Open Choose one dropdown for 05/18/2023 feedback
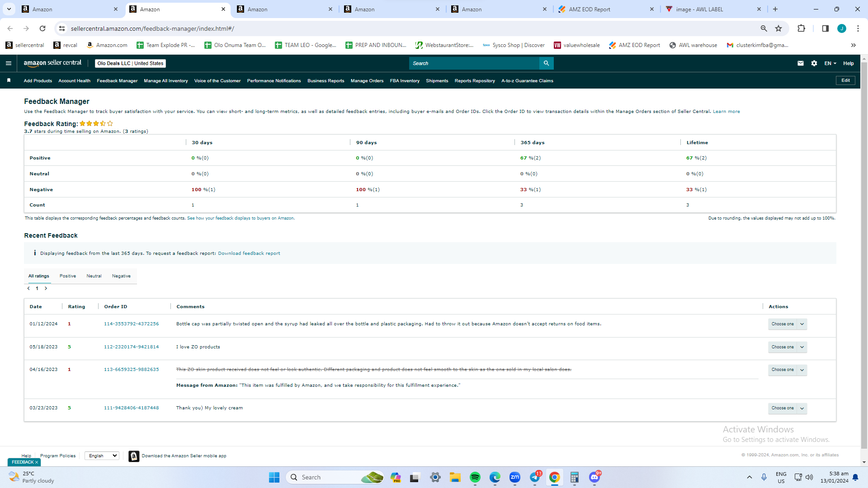The image size is (868, 488). pos(787,347)
